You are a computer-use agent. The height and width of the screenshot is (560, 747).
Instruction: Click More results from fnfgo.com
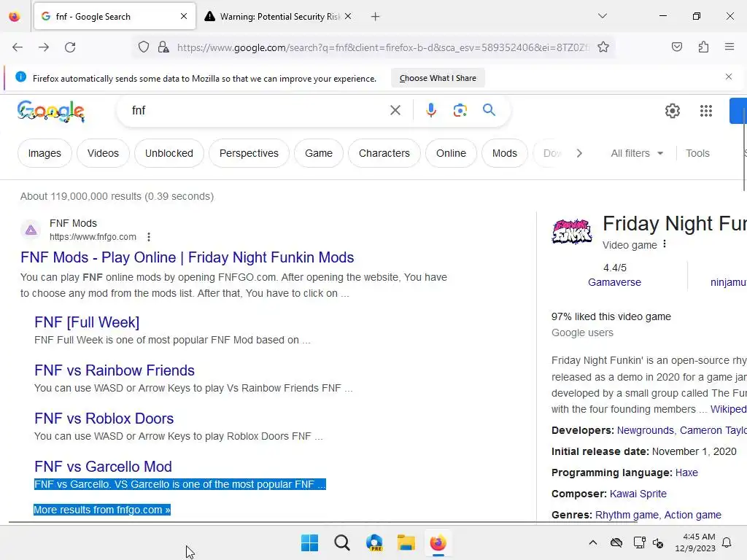point(102,510)
